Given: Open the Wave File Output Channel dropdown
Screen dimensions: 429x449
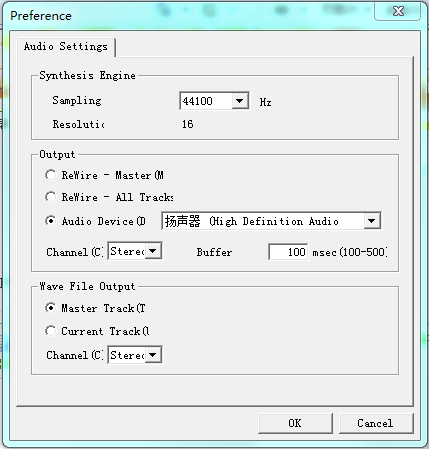Looking at the screenshot, I should pos(153,354).
